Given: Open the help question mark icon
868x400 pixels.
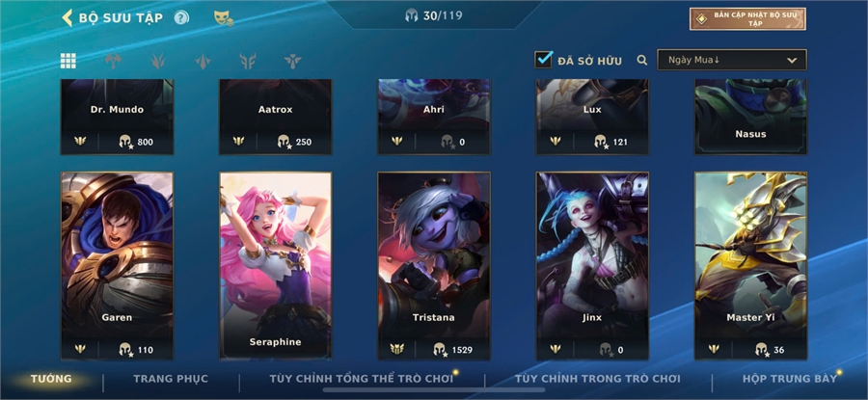Looking at the screenshot, I should 181,17.
